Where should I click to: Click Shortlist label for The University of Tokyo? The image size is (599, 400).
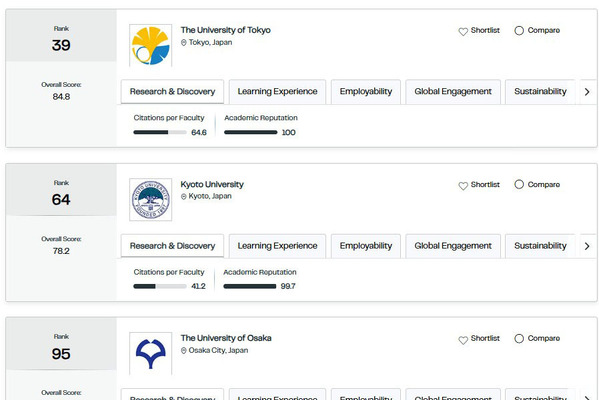(485, 30)
